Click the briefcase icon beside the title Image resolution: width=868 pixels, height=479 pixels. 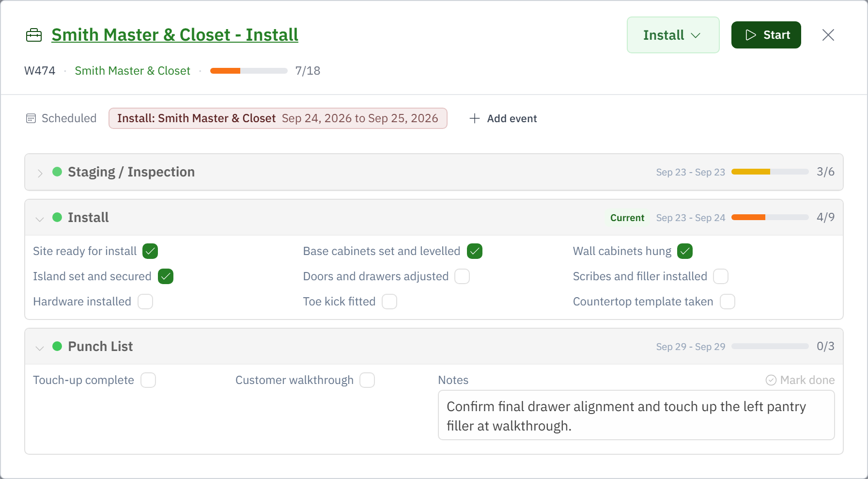[x=34, y=35]
